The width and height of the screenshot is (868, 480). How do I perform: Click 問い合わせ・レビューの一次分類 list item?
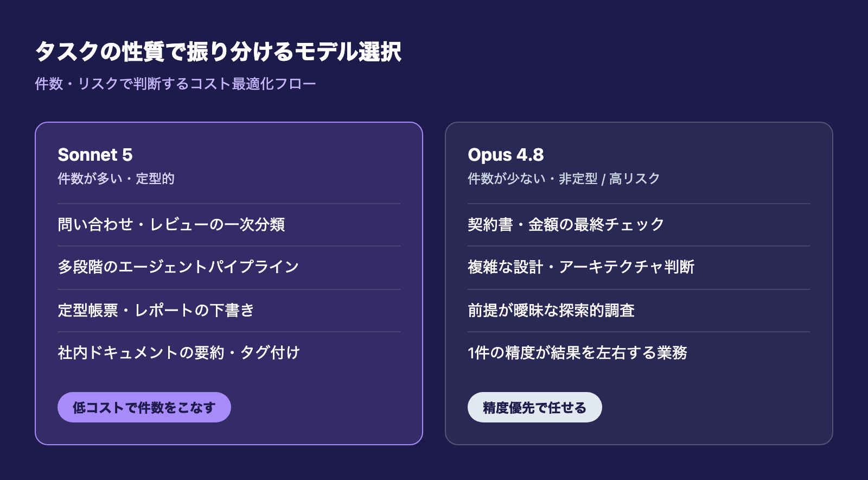(229, 224)
